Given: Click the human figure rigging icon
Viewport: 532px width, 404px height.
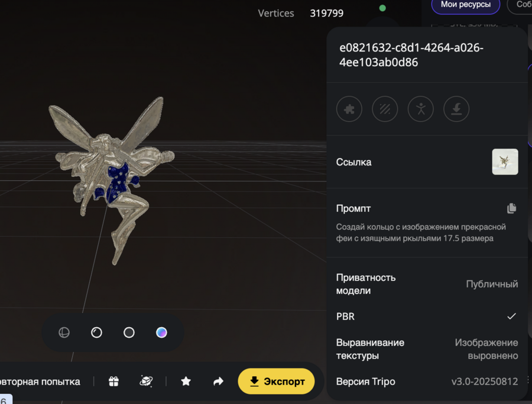Looking at the screenshot, I should [x=421, y=109].
